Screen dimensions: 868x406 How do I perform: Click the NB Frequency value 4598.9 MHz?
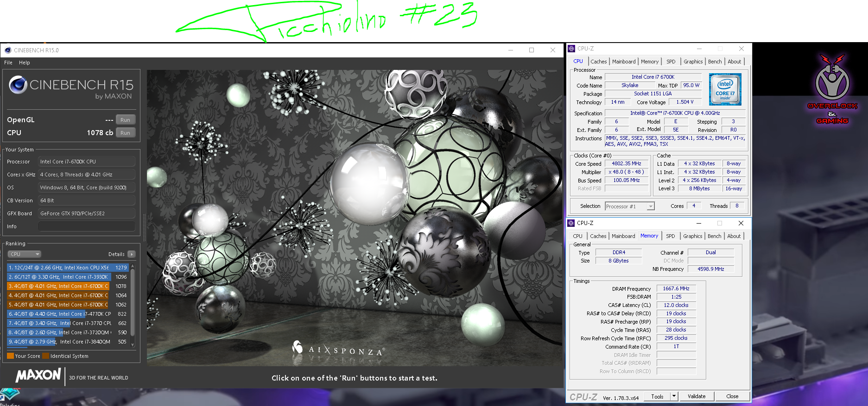click(710, 269)
